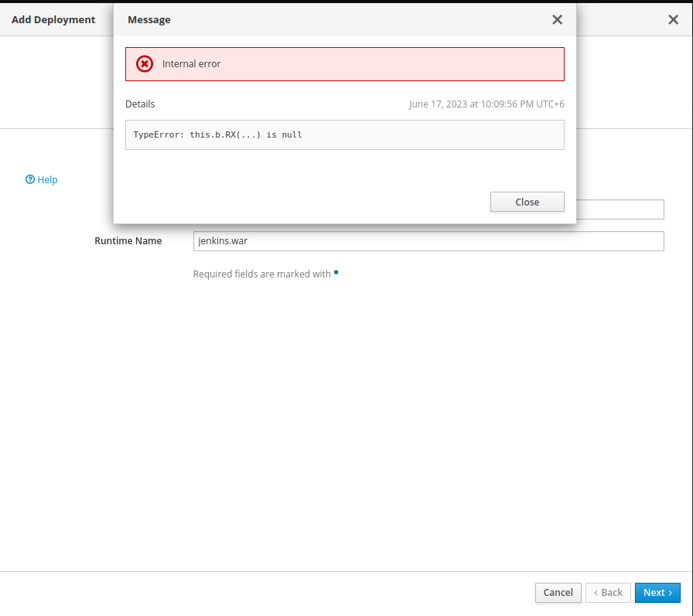Click the error timestamp June 17, 2023
This screenshot has height=616, width=693.
[492, 104]
